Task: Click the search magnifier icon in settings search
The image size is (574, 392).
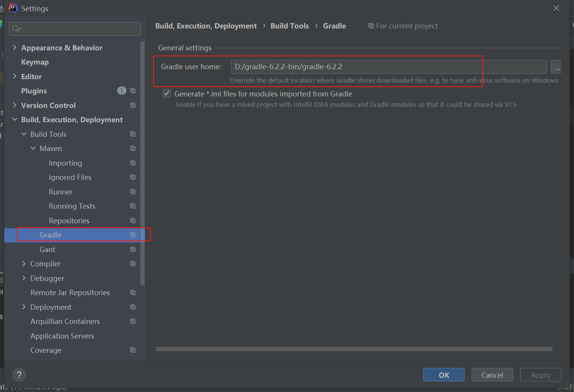Action: (x=16, y=29)
